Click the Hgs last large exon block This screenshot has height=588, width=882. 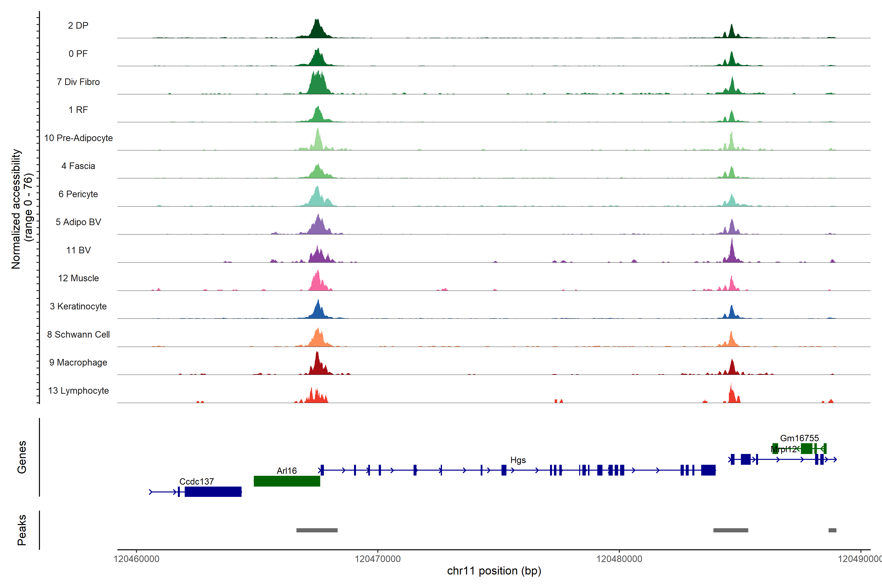(x=708, y=470)
